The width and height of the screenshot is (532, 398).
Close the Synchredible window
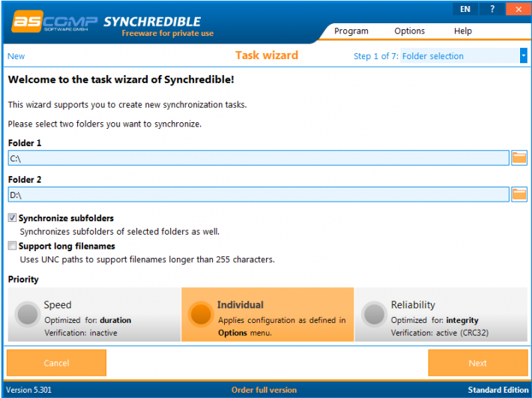point(519,9)
